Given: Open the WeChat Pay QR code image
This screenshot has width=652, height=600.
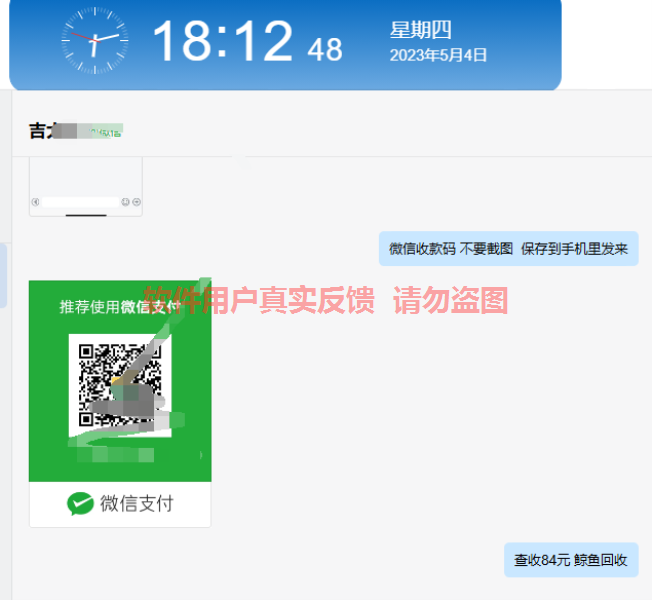Looking at the screenshot, I should pyautogui.click(x=120, y=403).
